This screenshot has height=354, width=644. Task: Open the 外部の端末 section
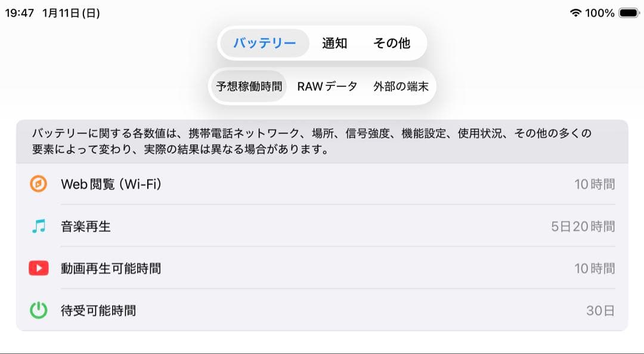click(x=401, y=86)
